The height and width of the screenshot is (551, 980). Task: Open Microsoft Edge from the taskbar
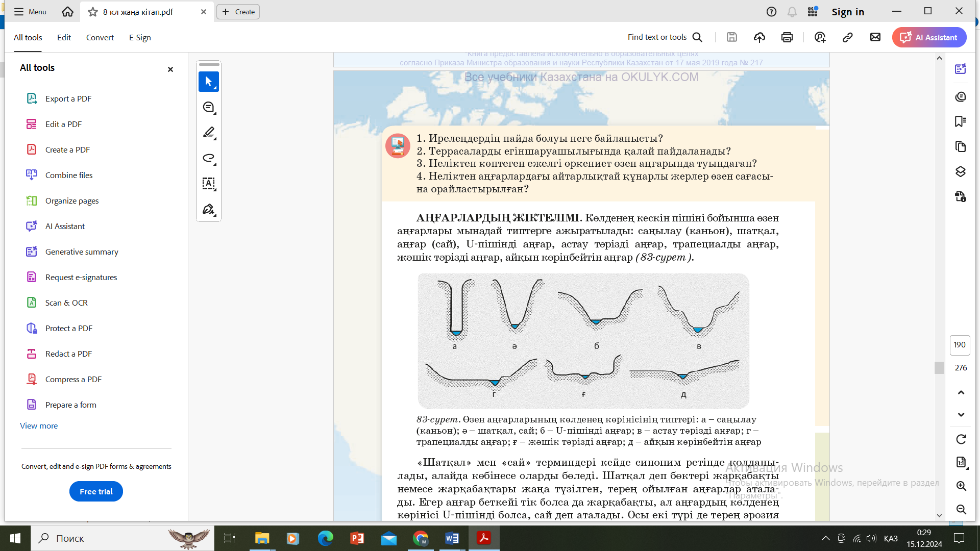325,538
